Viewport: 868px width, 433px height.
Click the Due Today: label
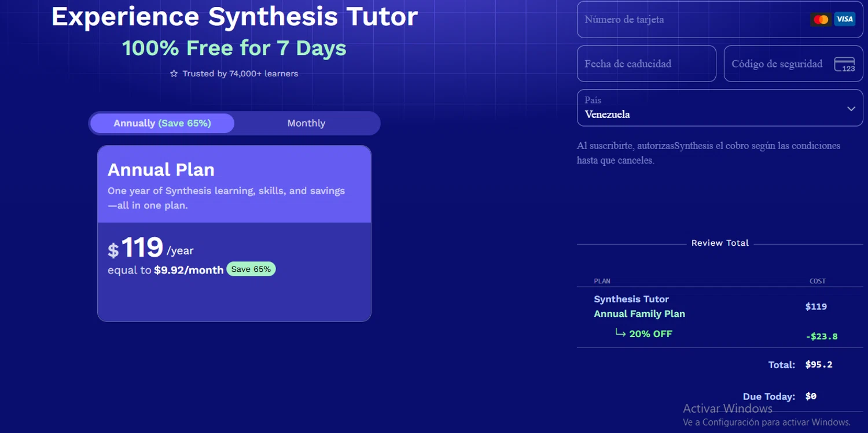click(769, 397)
